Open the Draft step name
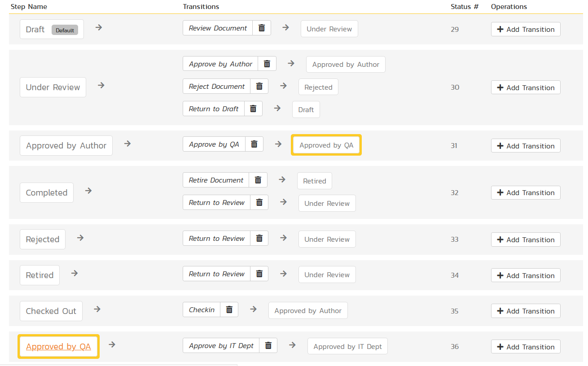 35,30
